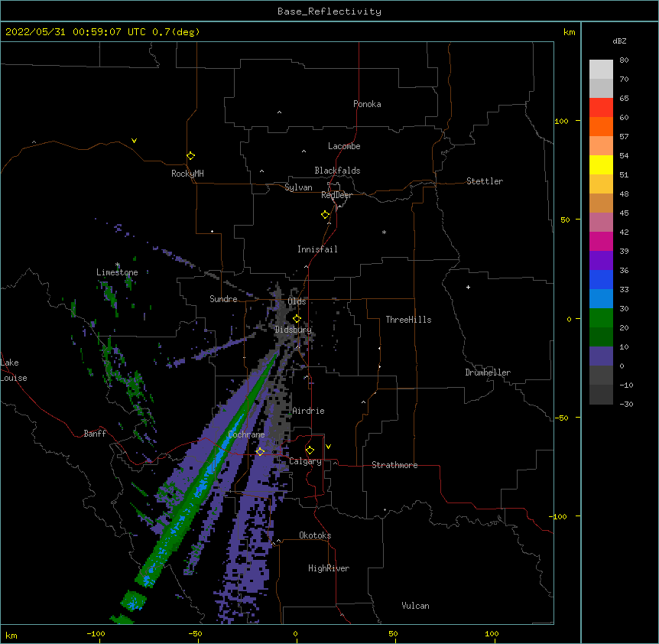Viewport: 659px width, 644px height.
Task: Click the -30 value on the dBZ legend
Action: [626, 404]
